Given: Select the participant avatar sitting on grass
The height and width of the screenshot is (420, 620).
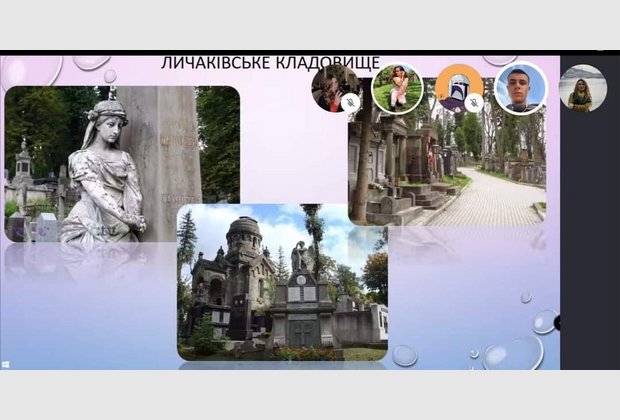Looking at the screenshot, I should point(397,89).
